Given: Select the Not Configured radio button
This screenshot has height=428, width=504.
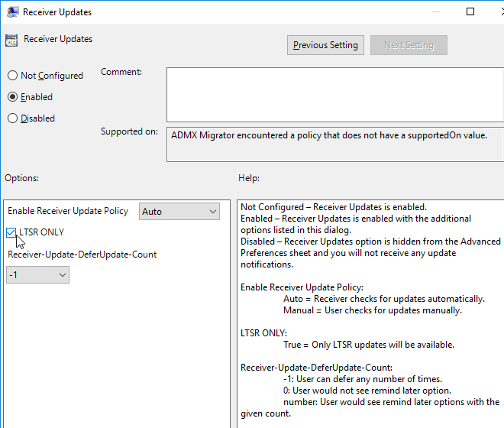Looking at the screenshot, I should click(x=12, y=76).
